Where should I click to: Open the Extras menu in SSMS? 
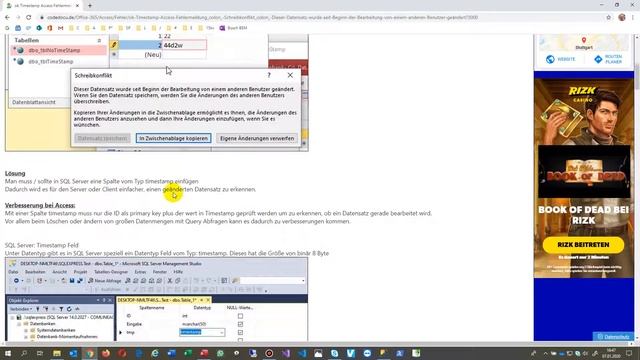(140, 272)
